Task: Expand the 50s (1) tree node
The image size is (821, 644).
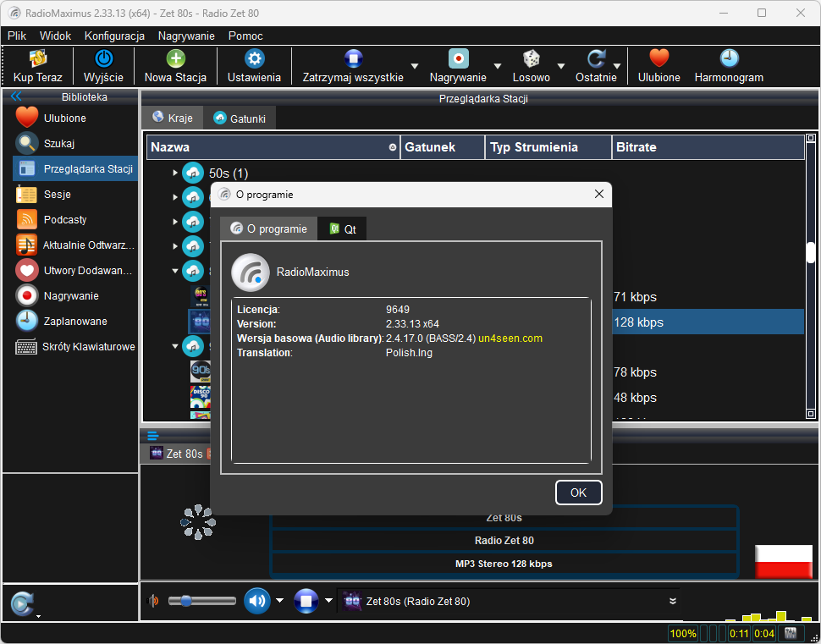Action: pyautogui.click(x=175, y=173)
